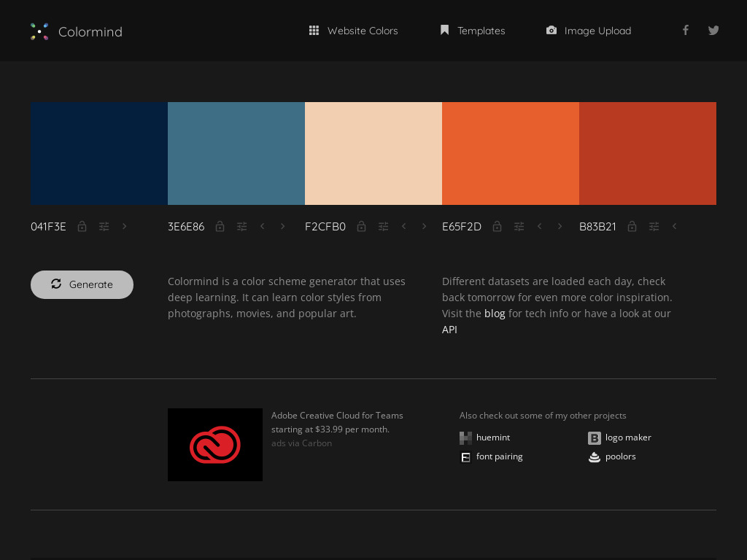Open adjust sliders for E65F2D
The height and width of the screenshot is (560, 747).
pos(519,227)
